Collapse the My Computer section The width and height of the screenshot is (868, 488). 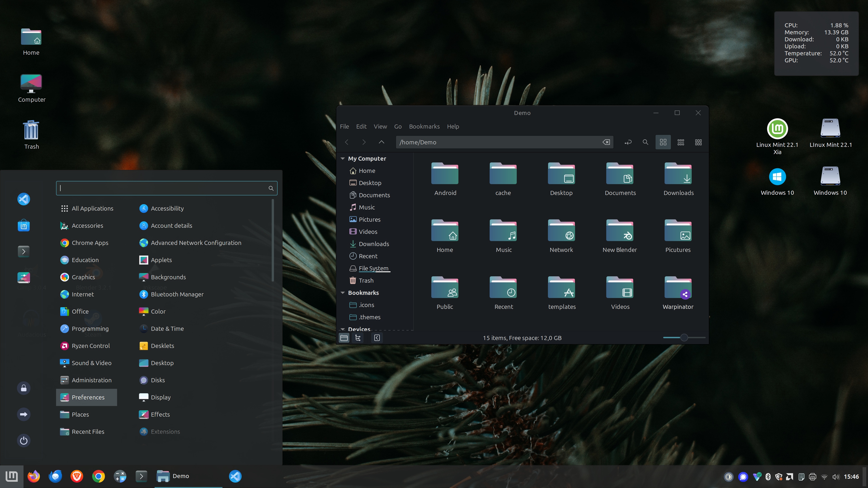[x=343, y=158]
